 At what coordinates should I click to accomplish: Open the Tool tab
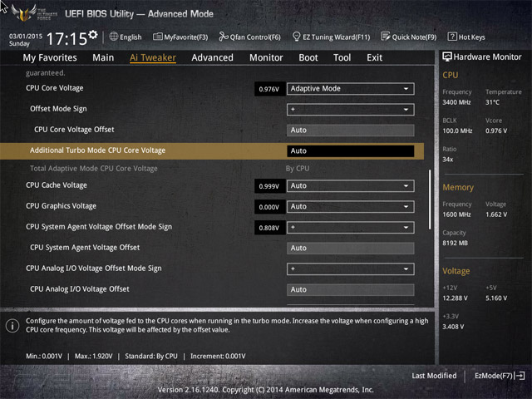pos(342,57)
